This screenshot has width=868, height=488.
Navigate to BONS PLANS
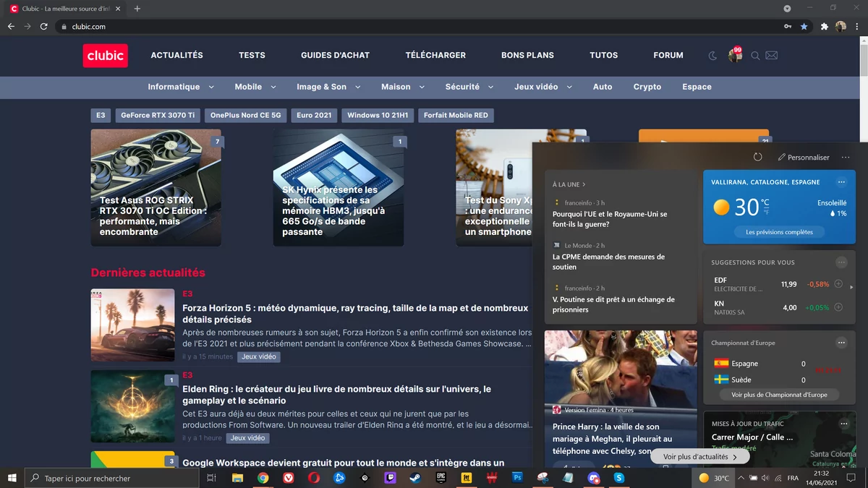[527, 55]
